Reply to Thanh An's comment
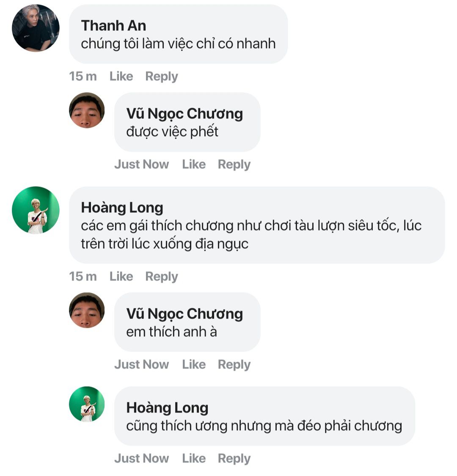The height and width of the screenshot is (476, 457). click(161, 76)
